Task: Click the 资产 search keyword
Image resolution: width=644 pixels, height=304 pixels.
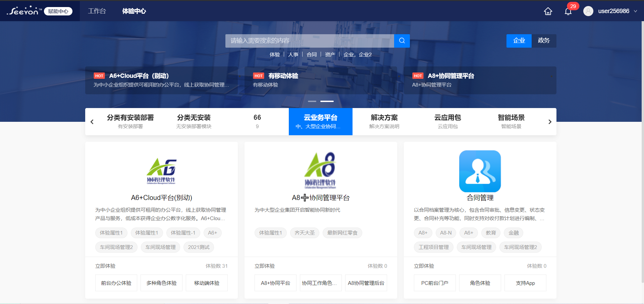Action: tap(330, 54)
